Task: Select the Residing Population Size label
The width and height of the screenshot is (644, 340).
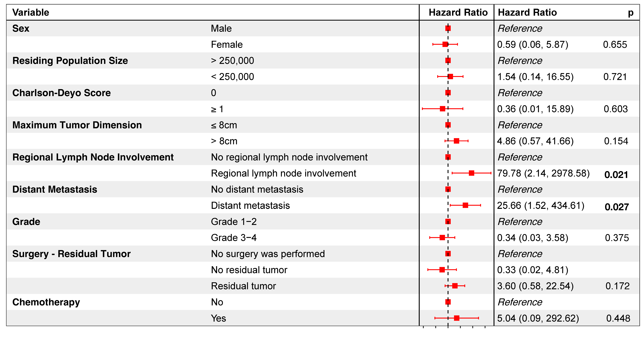Action: click(x=70, y=60)
